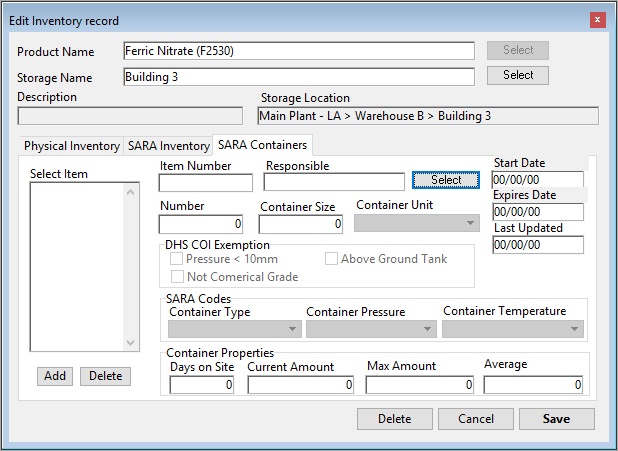Focus the Start Date field
Image resolution: width=618 pixels, height=451 pixels.
pyautogui.click(x=537, y=179)
